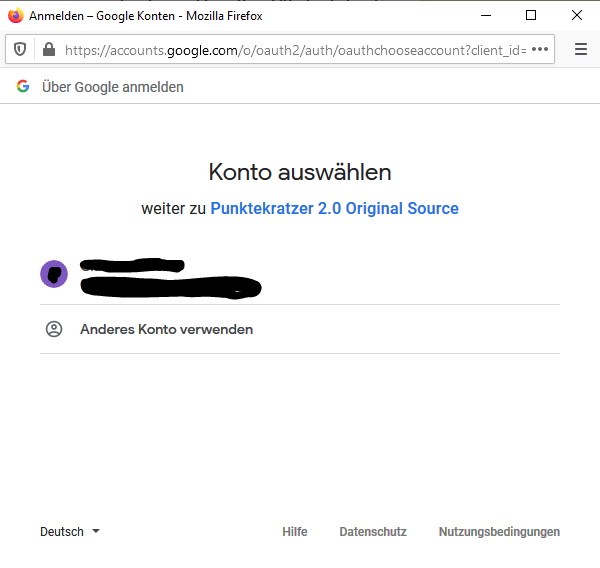Open Punktekratzer 2.0 Original Source link
The image size is (600, 568).
coord(334,209)
